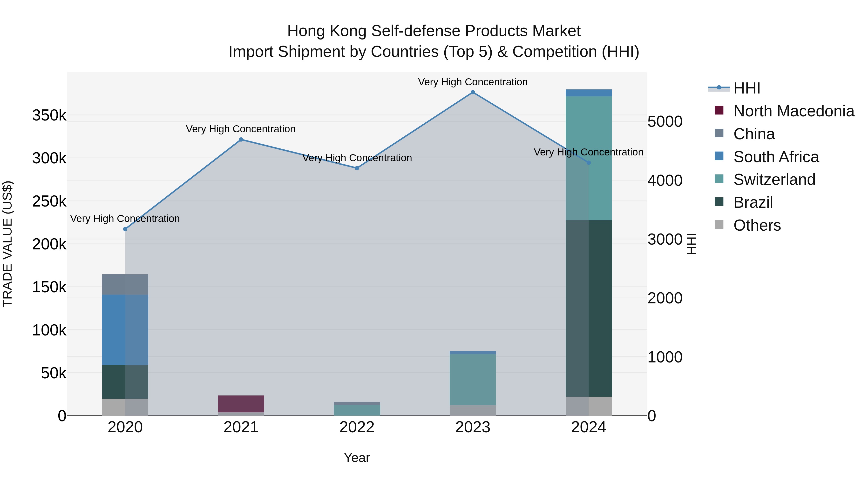Click the right-side 'HHI' axis title
Viewport: 868px width, 488px height.
(692, 244)
